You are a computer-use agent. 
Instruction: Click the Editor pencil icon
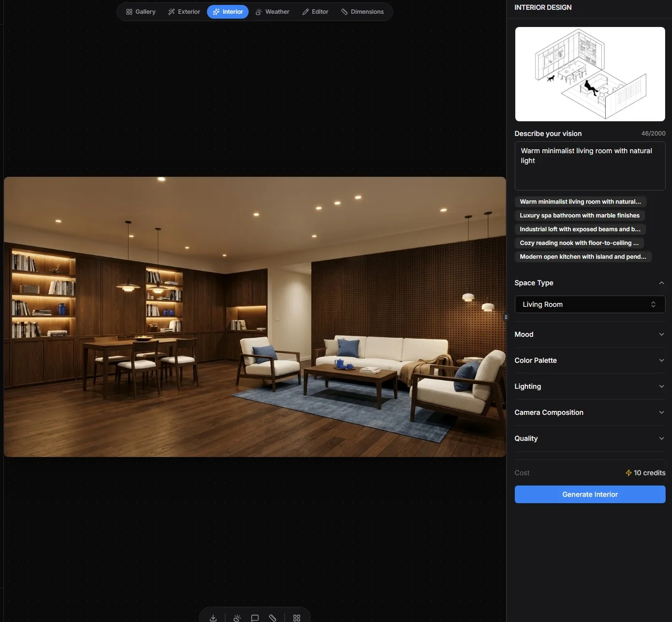pos(306,11)
